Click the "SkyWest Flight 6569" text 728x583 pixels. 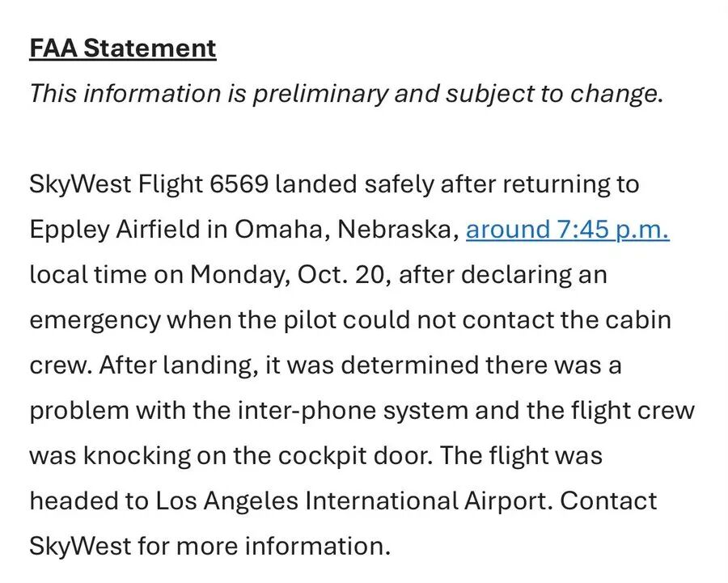[148, 184]
